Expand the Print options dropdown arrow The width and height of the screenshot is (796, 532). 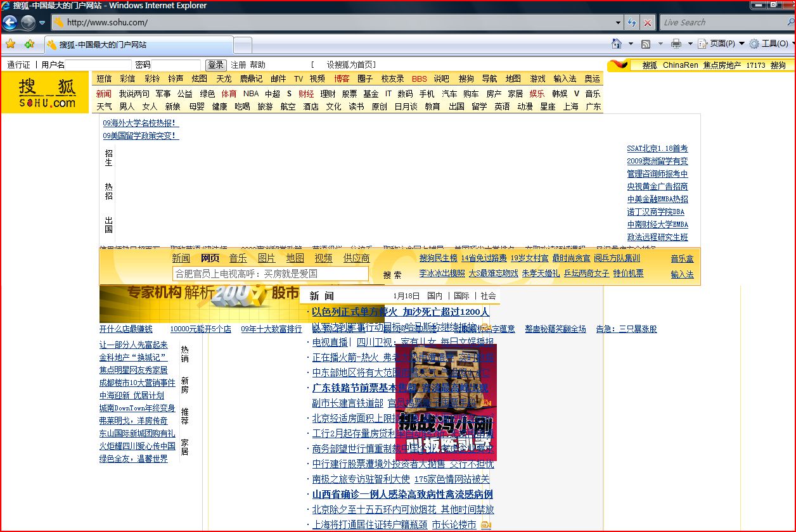point(690,44)
